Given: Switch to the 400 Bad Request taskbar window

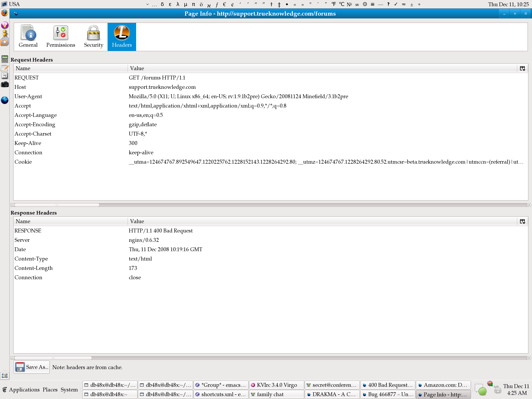Looking at the screenshot, I should (x=388, y=385).
